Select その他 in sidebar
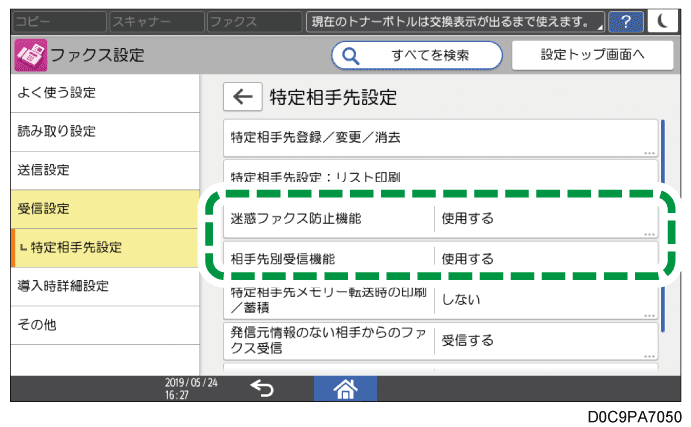 pyautogui.click(x=105, y=325)
